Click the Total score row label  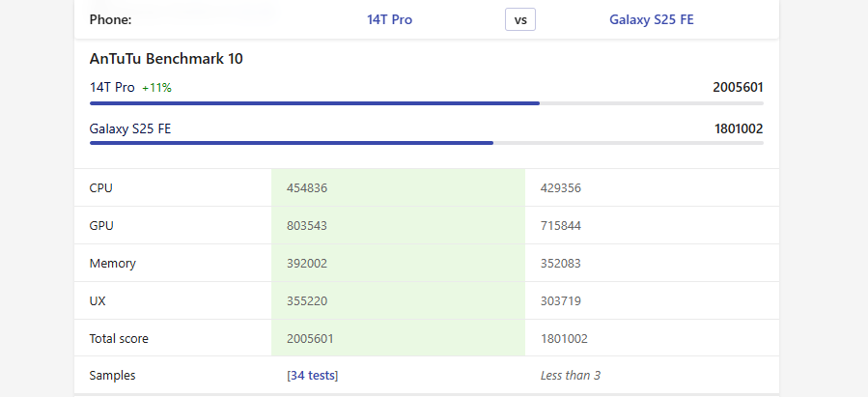point(119,339)
